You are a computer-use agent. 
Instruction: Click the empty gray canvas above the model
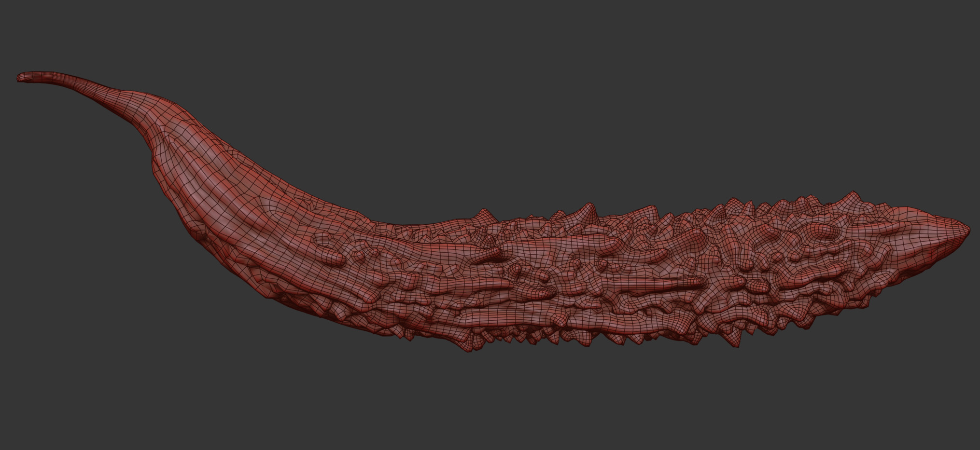point(483,96)
